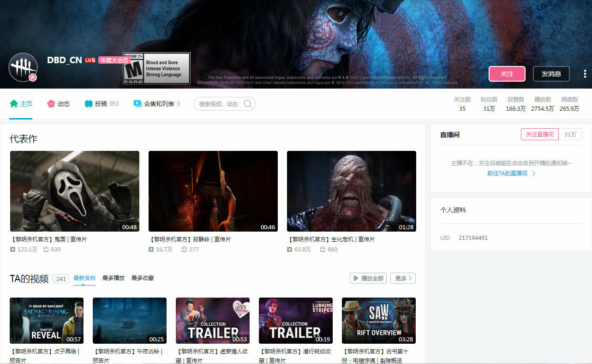Click the 播放全部 play all button

(368, 278)
